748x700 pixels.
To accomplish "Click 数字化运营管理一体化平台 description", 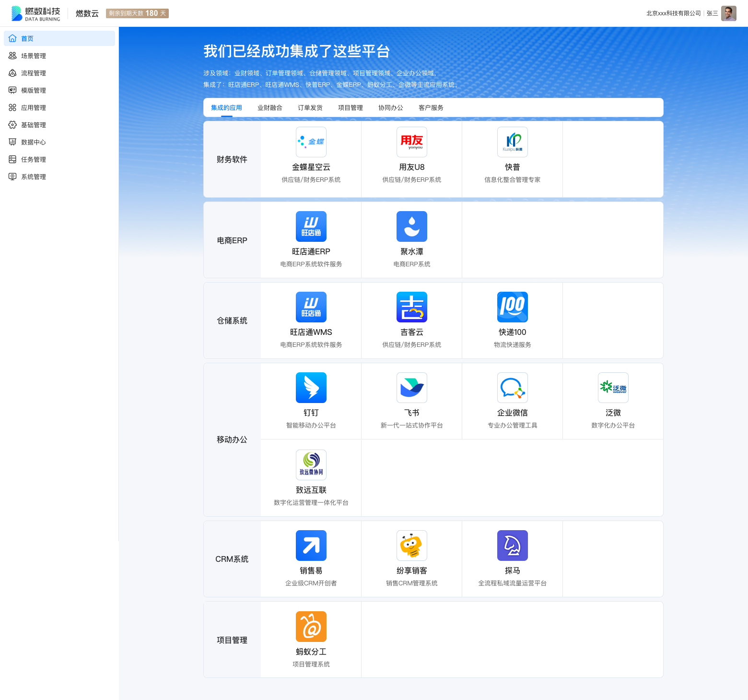I will pos(311,502).
